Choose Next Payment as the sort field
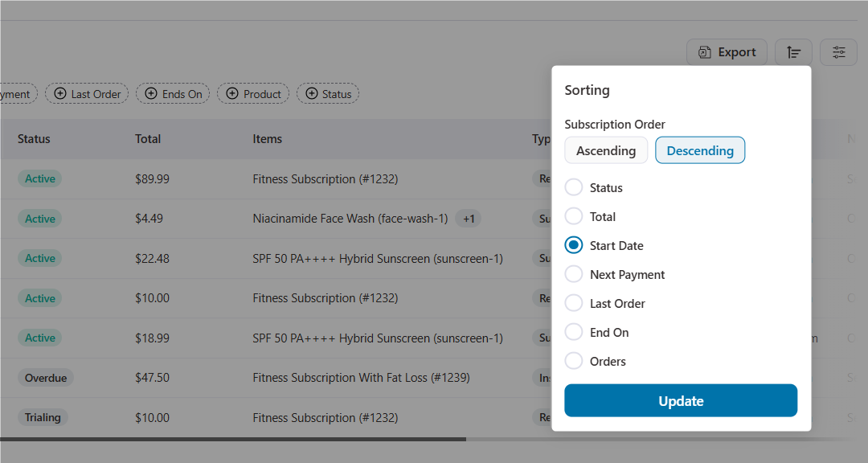 (x=574, y=274)
